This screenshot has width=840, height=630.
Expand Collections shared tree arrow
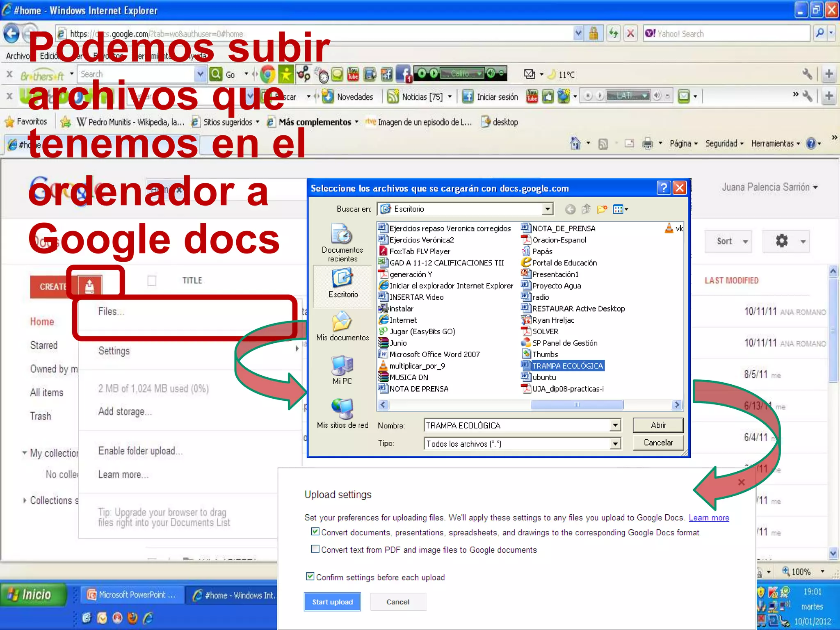[x=25, y=500]
